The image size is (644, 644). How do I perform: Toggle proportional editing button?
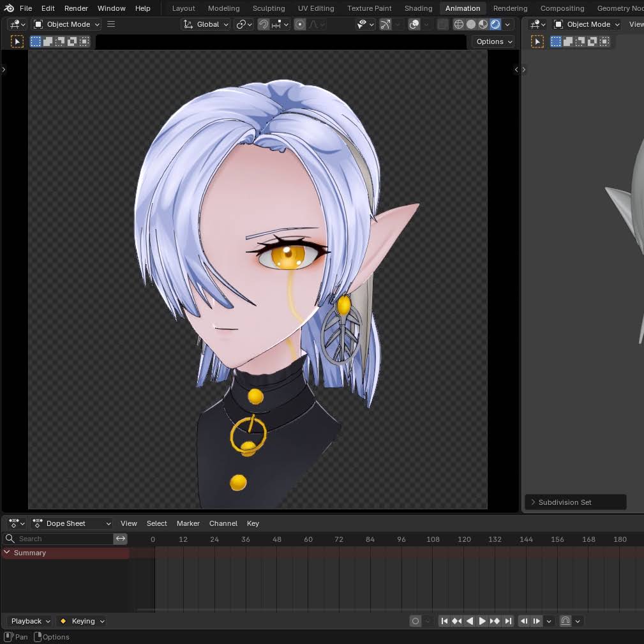pyautogui.click(x=300, y=25)
